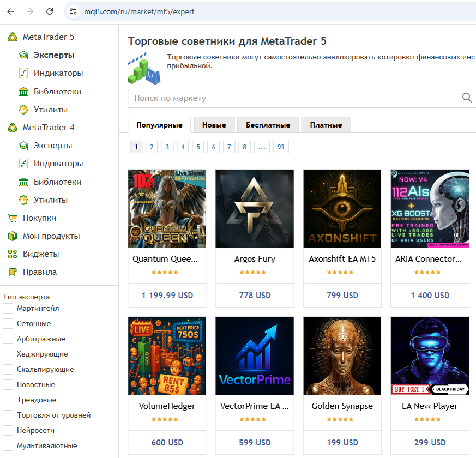Click the Golden Synapse title text
This screenshot has height=458, width=476.
(x=342, y=406)
